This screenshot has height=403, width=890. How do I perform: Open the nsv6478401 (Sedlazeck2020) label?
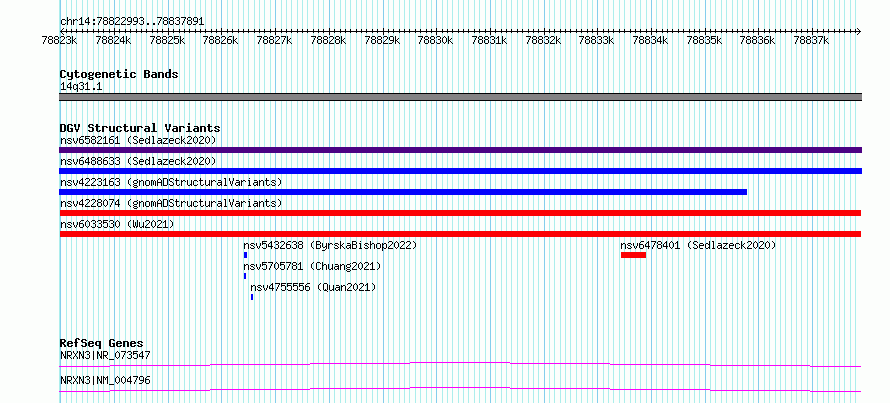[698, 245]
